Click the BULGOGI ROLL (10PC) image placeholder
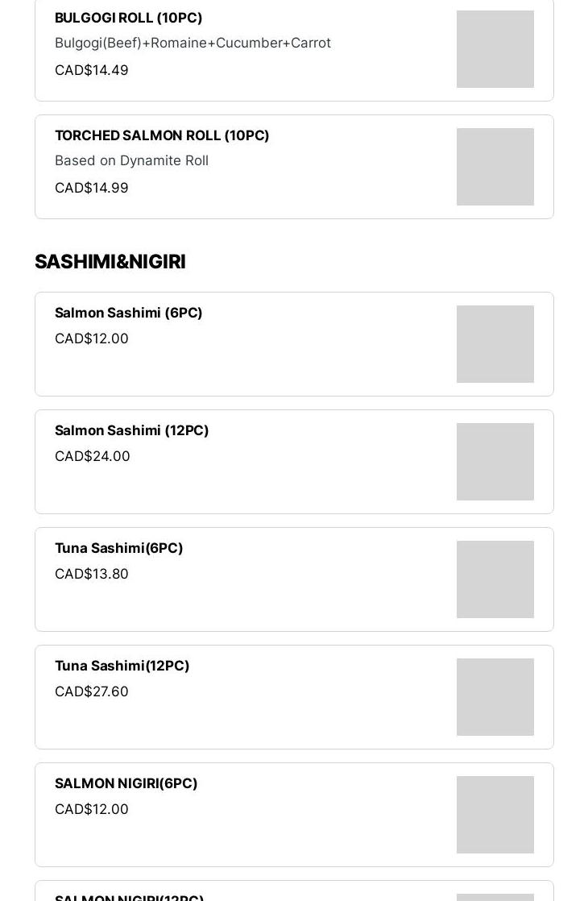This screenshot has height=901, width=588. [495, 49]
